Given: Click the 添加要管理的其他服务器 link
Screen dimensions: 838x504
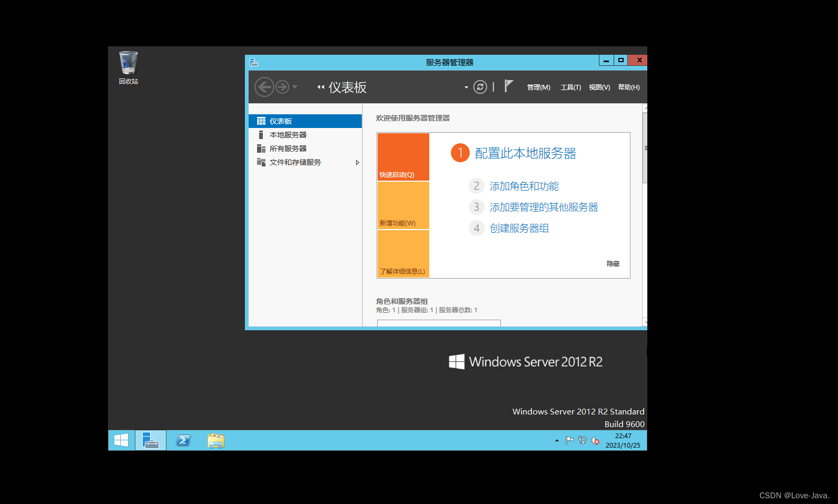Looking at the screenshot, I should (544, 207).
